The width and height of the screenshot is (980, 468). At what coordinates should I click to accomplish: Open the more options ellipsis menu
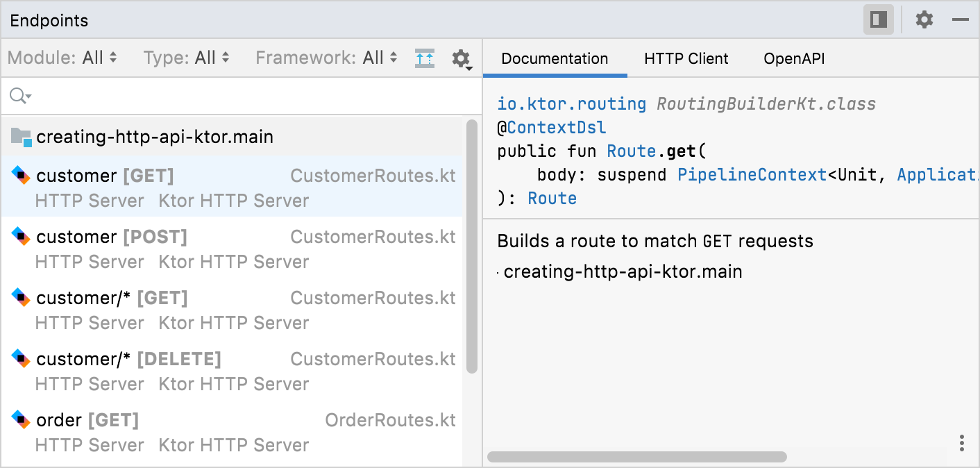pyautogui.click(x=961, y=443)
